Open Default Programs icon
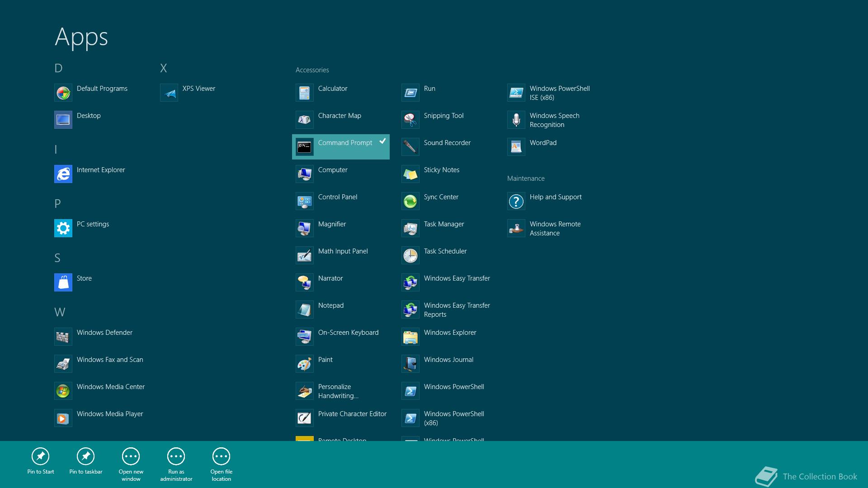This screenshot has height=488, width=868. click(63, 93)
